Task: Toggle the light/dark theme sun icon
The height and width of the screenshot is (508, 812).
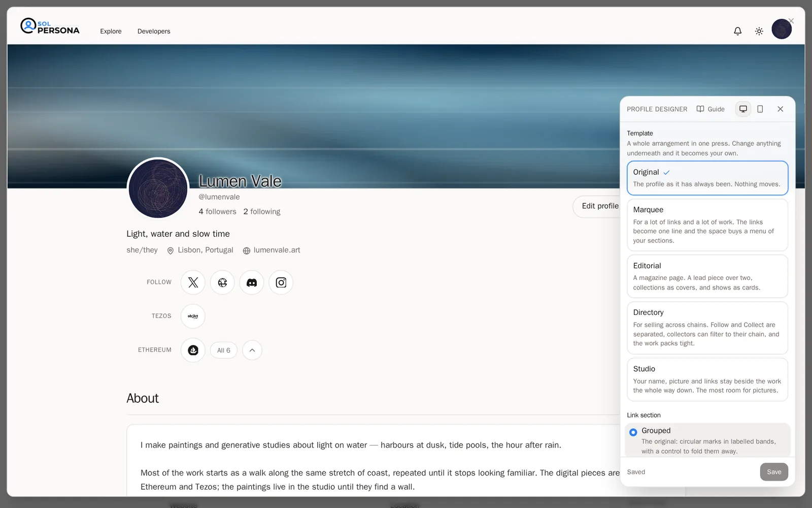Action: click(759, 31)
